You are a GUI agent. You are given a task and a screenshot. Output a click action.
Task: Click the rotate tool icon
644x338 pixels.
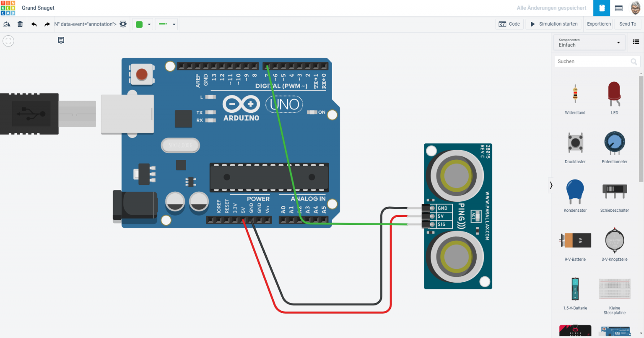(x=7, y=24)
